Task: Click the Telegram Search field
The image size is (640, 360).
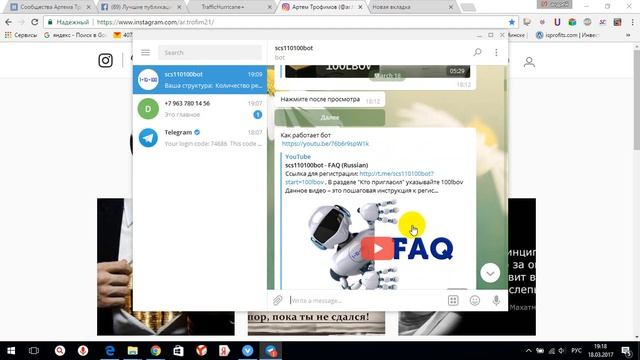Action: (210, 53)
